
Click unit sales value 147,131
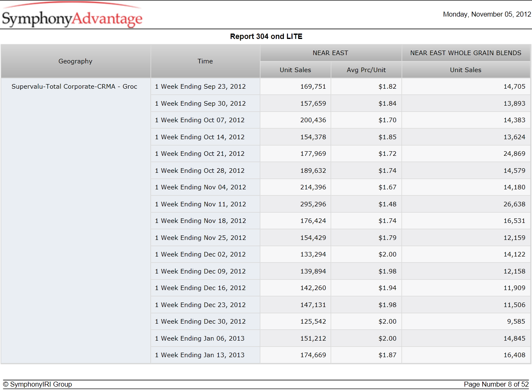tap(313, 305)
